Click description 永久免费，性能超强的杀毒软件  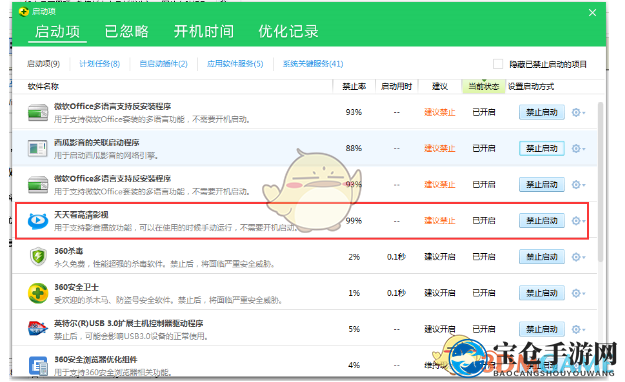(164, 264)
